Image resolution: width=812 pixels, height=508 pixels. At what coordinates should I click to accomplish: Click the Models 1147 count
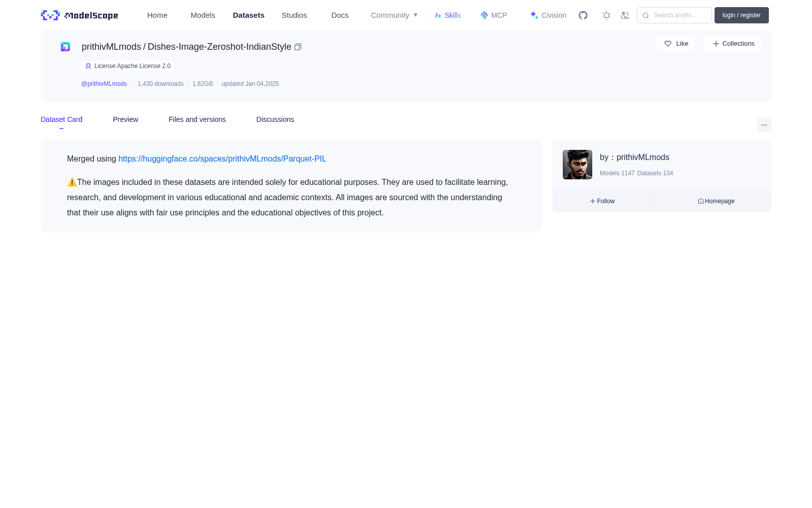click(x=617, y=173)
